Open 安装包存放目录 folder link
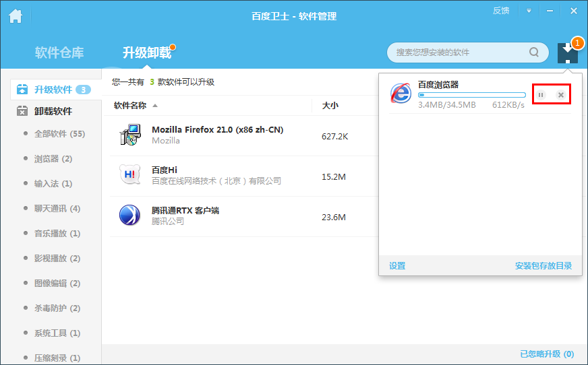 pos(543,266)
